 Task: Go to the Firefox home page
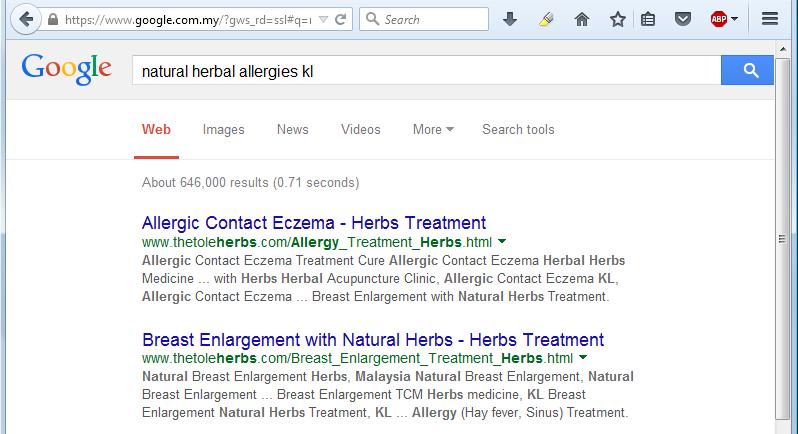click(582, 19)
